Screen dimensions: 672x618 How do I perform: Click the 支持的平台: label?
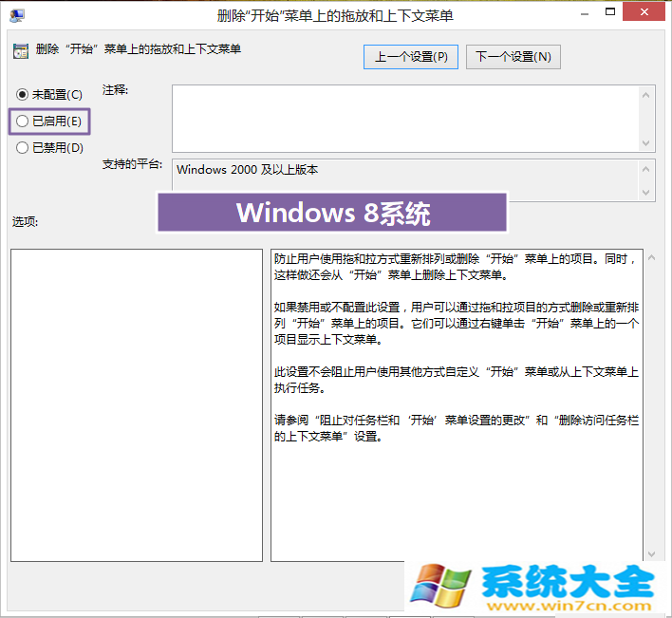[x=132, y=164]
